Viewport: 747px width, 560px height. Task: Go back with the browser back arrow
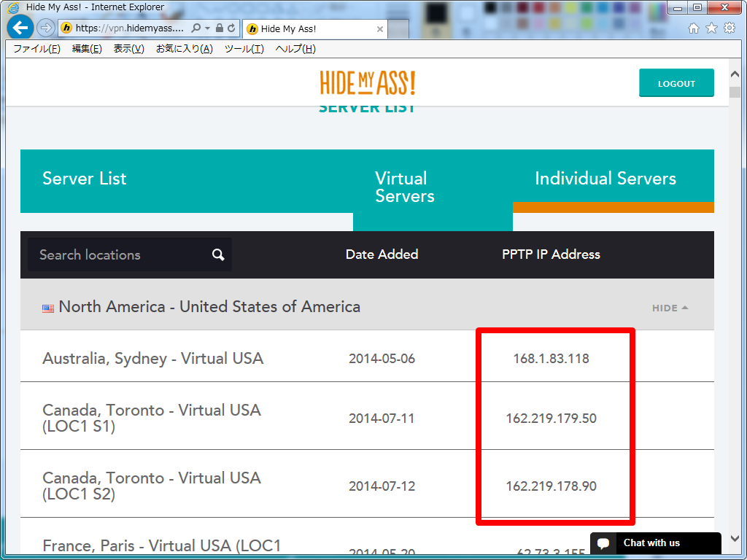tap(20, 28)
